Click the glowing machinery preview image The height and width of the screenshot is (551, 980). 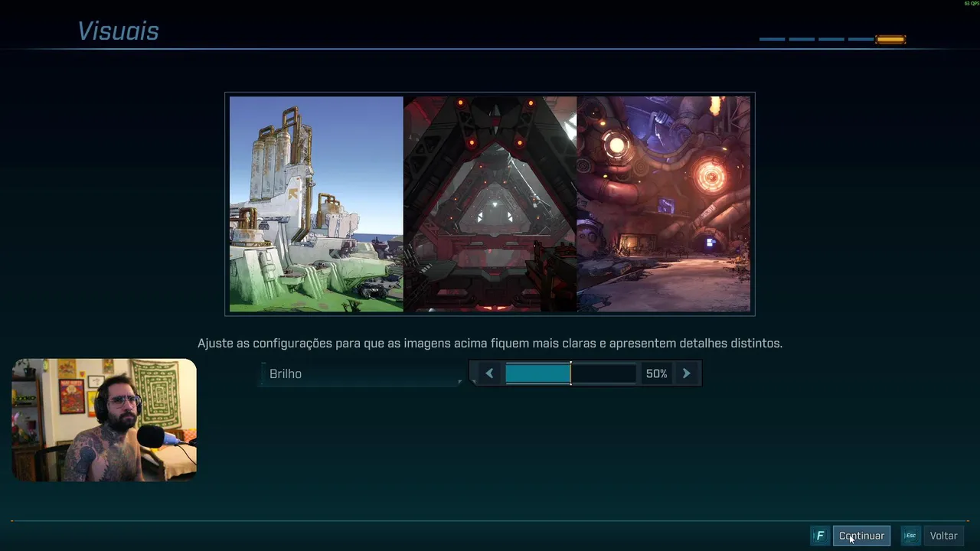point(664,204)
